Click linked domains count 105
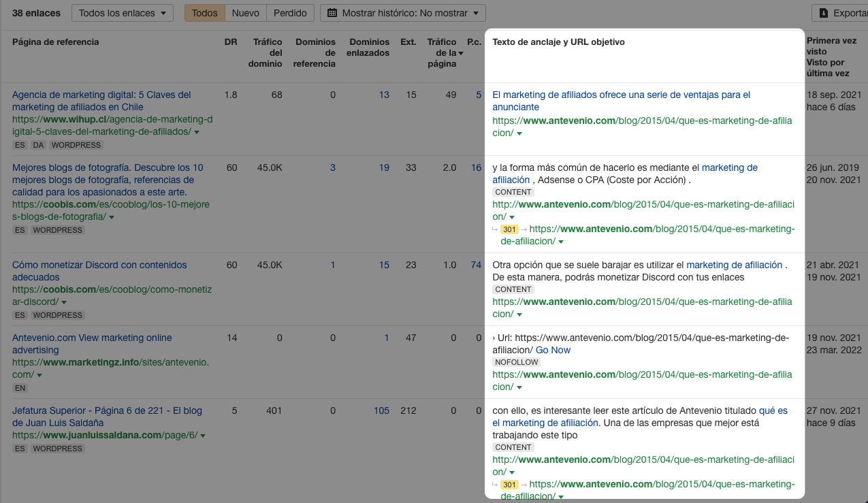868x503 pixels. 381,410
